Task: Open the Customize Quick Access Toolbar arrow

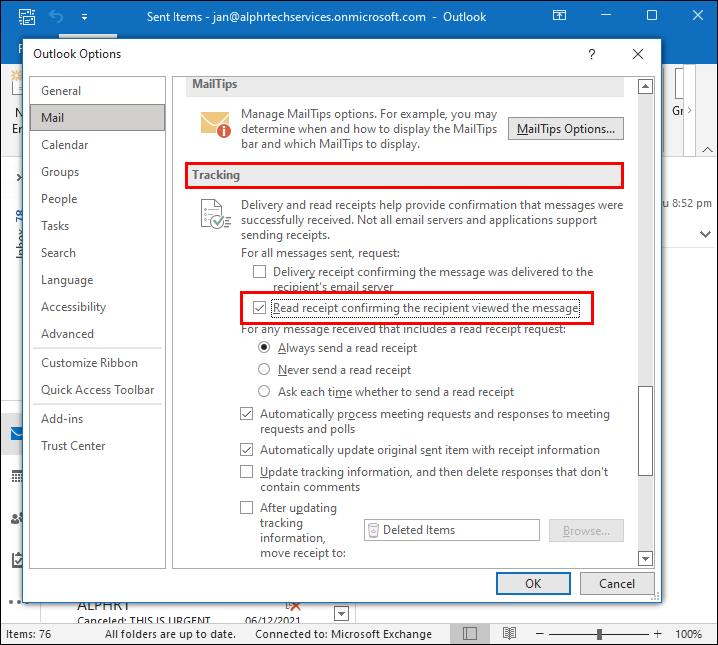Action: pos(84,17)
